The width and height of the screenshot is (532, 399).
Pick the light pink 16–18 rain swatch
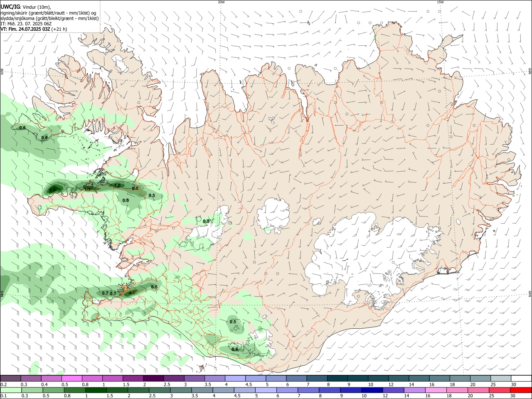(436, 390)
